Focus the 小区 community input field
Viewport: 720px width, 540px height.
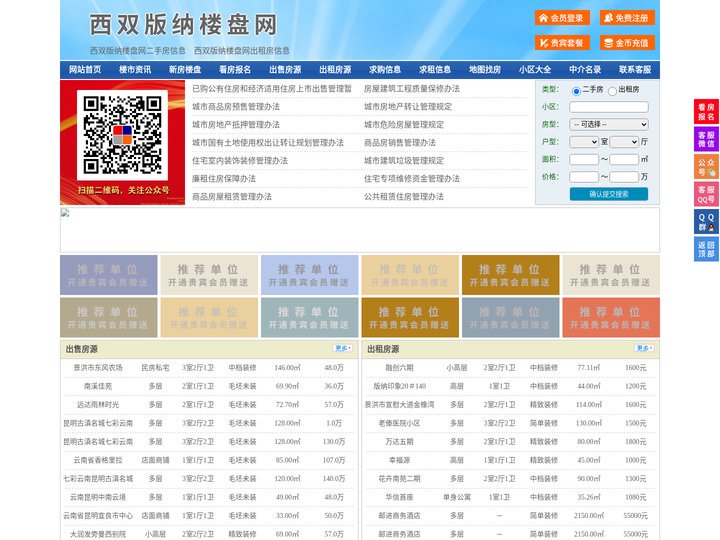609,107
